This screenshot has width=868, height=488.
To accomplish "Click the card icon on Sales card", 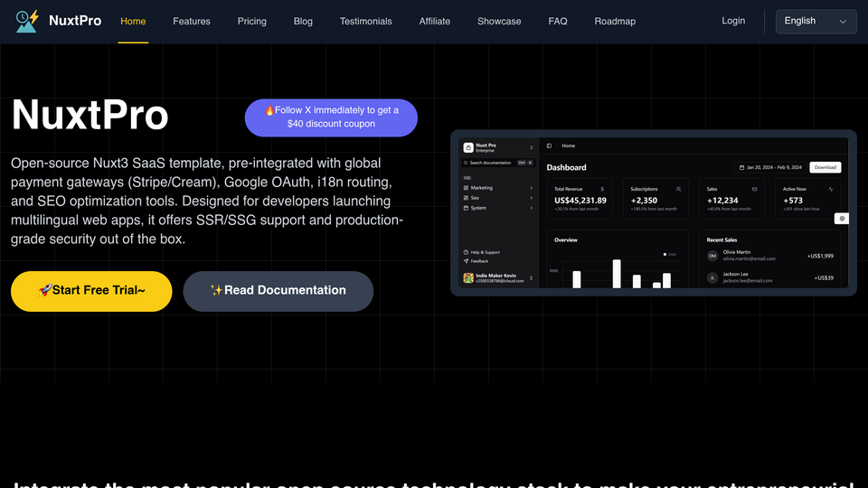I will tap(754, 189).
